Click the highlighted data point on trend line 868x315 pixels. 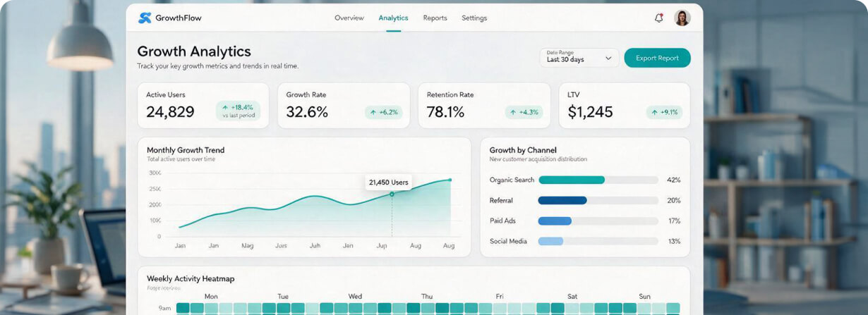point(392,194)
